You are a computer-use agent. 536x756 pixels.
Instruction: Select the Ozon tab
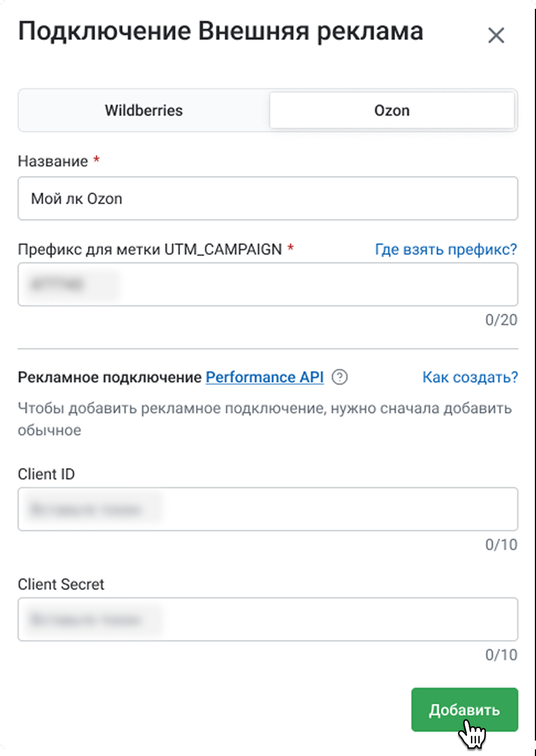[392, 110]
